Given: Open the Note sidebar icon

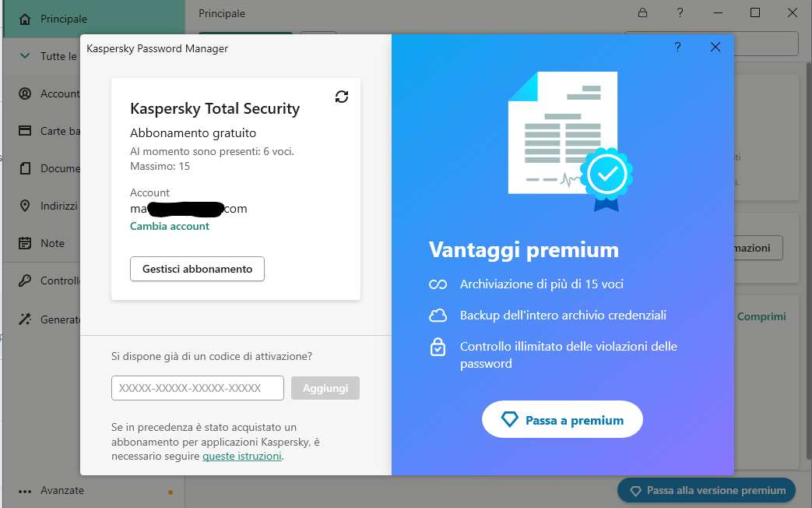Looking at the screenshot, I should click(x=25, y=243).
